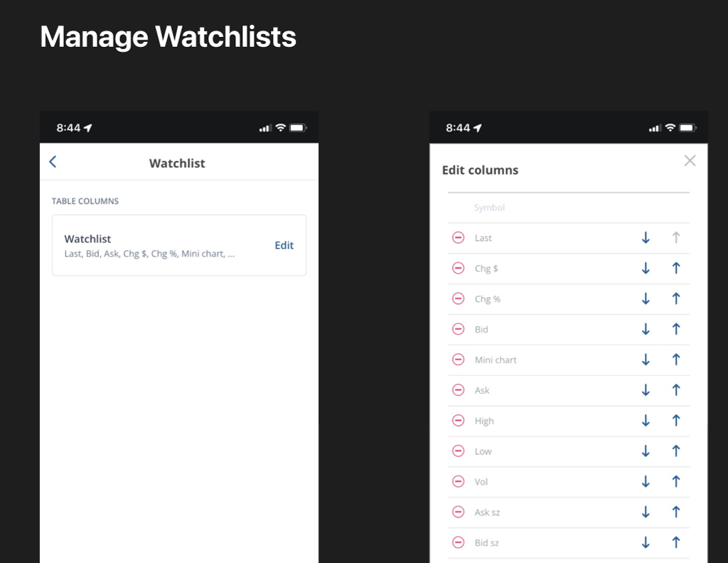The image size is (728, 563).
Task: Tap Edit link for Watchlist columns
Action: click(x=284, y=245)
